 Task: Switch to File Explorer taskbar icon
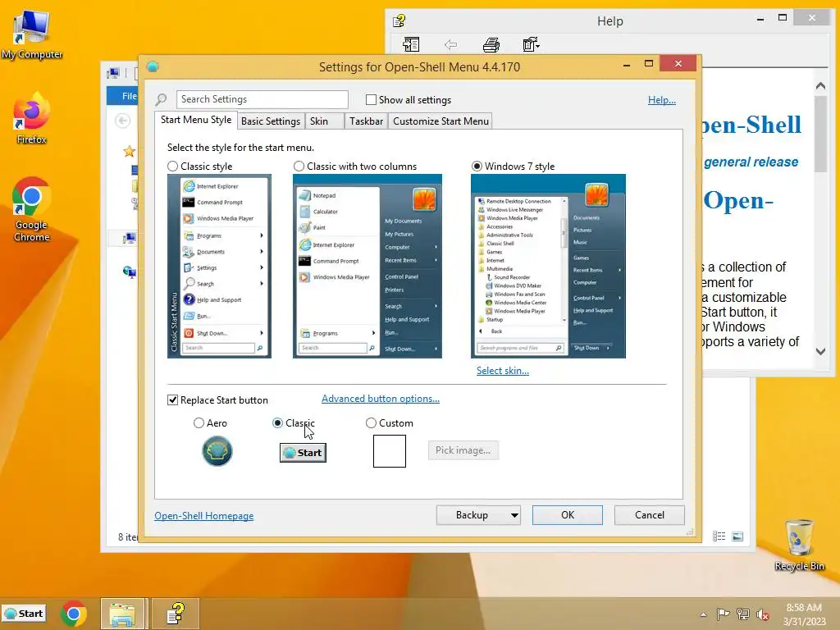pos(123,614)
